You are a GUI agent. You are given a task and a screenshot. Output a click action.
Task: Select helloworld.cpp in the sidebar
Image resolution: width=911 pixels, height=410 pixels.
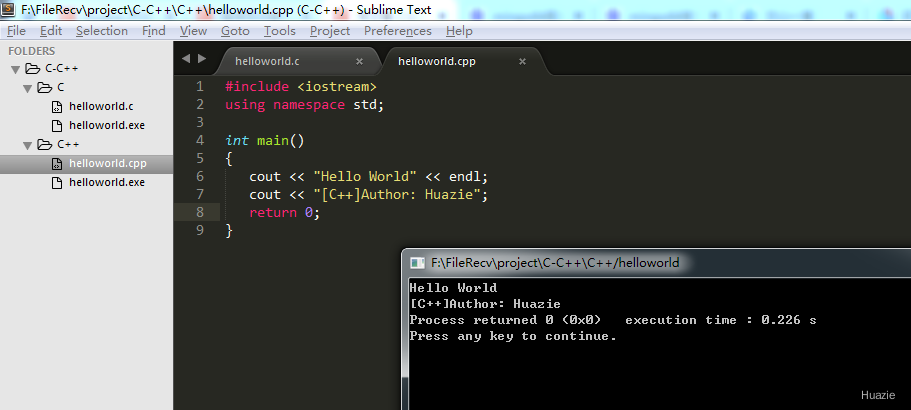[x=107, y=163]
